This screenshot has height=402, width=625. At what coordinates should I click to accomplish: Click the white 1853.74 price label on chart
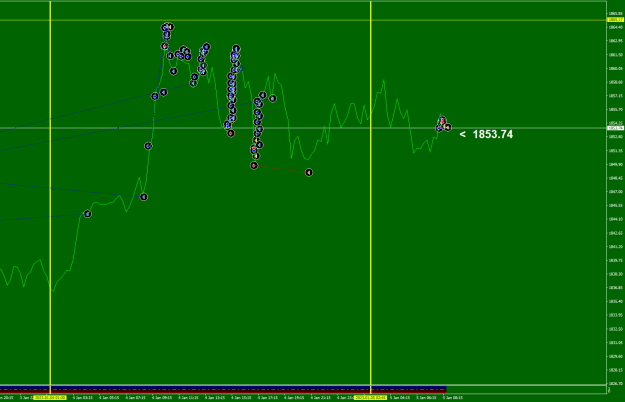[x=492, y=134]
